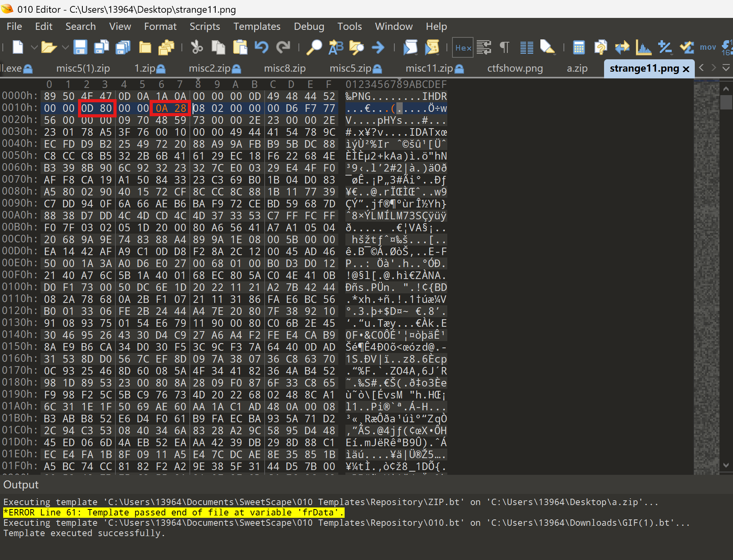This screenshot has height=560, width=733.
Task: Click the ERROR Line 61 output message
Action: point(174,513)
